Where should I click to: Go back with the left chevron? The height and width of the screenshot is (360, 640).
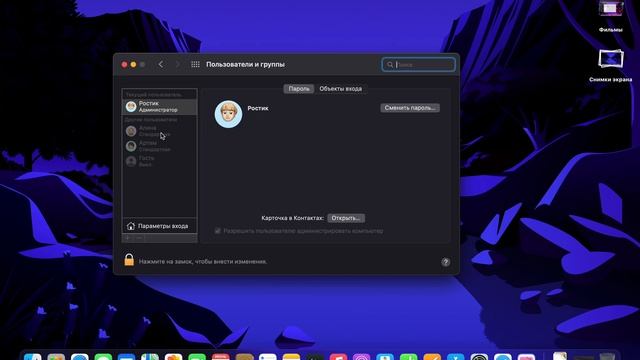tap(161, 64)
